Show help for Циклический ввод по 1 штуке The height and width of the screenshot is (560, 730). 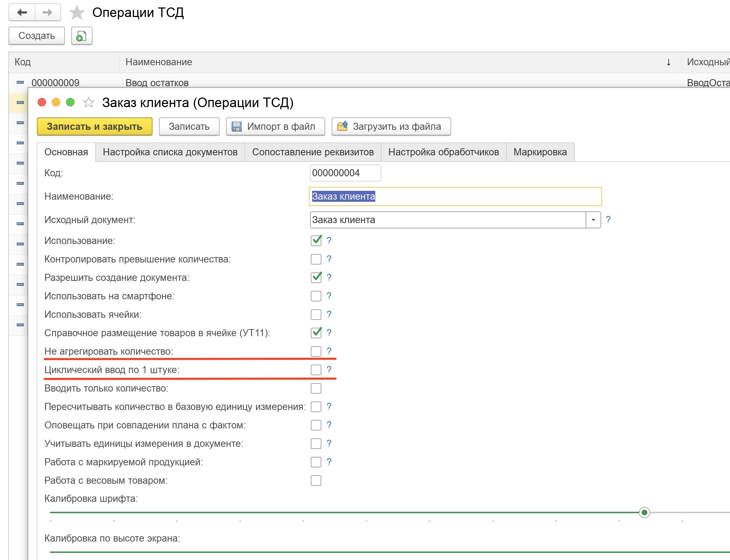coord(329,370)
